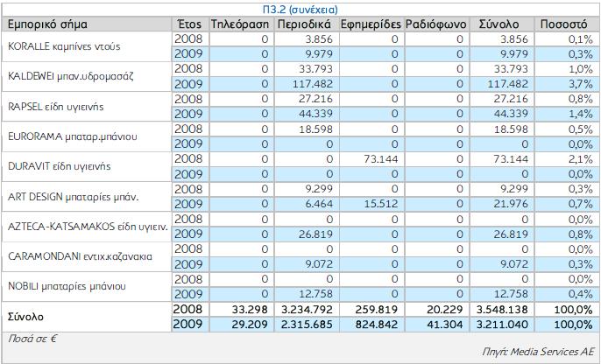Select grand total 3.548.138
The width and height of the screenshot is (601, 364).
point(502,309)
